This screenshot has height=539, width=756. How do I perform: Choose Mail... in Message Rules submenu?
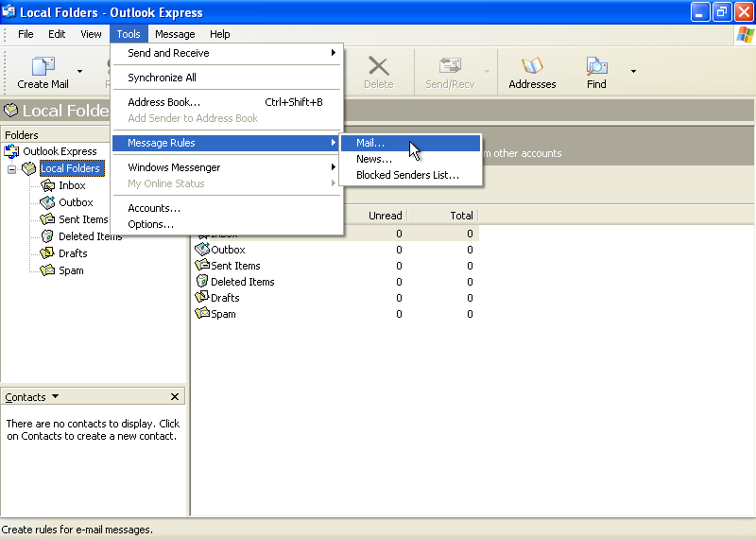click(410, 143)
